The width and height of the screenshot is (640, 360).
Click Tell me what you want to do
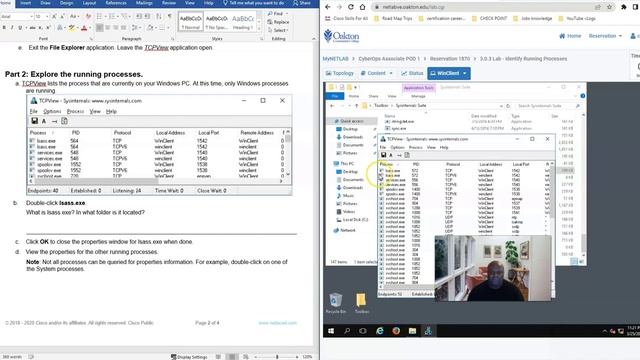click(253, 3)
